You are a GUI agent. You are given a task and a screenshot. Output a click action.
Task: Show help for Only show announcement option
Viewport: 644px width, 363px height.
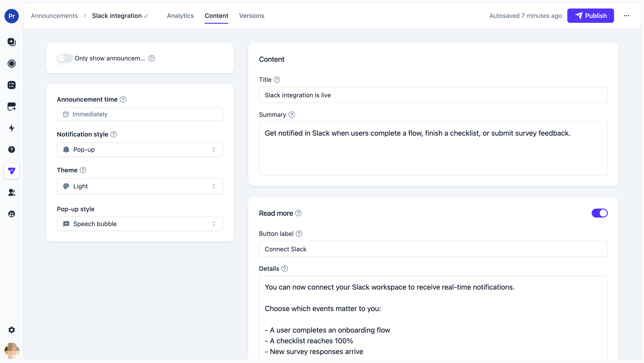click(x=152, y=58)
